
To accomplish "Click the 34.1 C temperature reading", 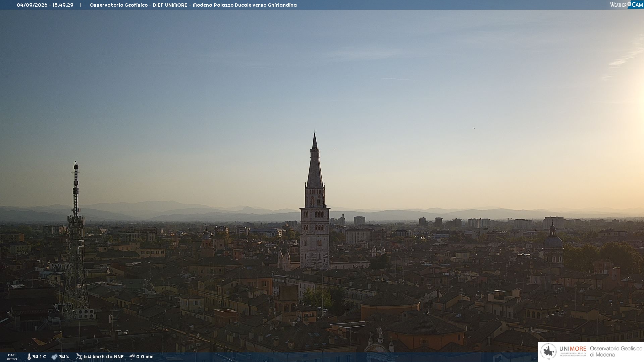I will pos(39,357).
